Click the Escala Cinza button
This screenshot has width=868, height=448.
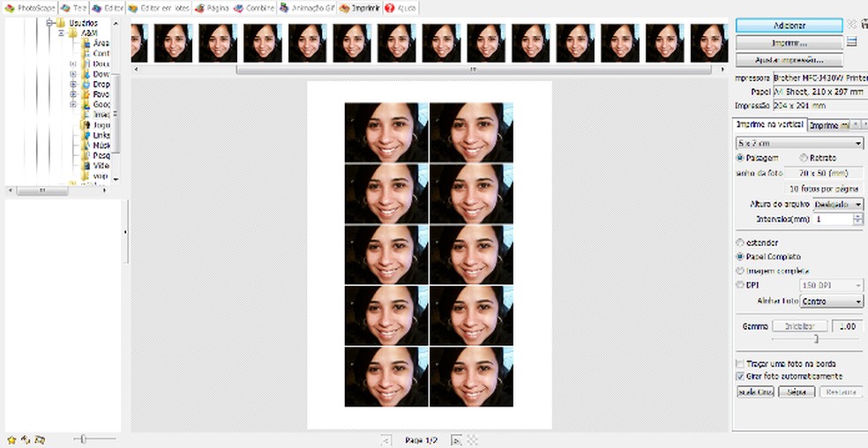[755, 392]
